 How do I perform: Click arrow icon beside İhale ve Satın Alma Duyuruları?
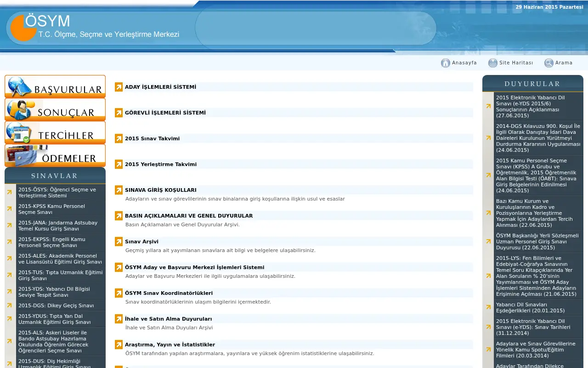[119, 319]
